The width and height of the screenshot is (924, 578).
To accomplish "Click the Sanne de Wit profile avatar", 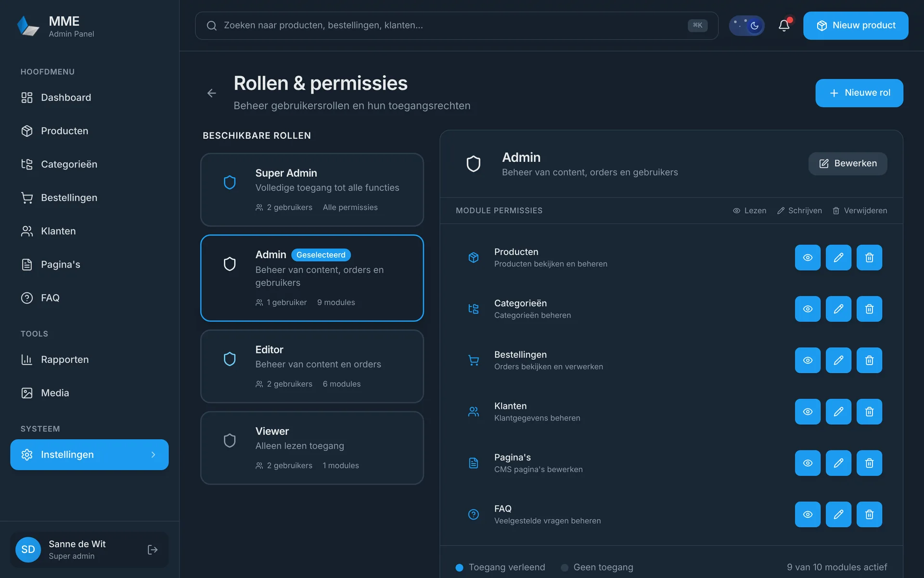I will (28, 550).
